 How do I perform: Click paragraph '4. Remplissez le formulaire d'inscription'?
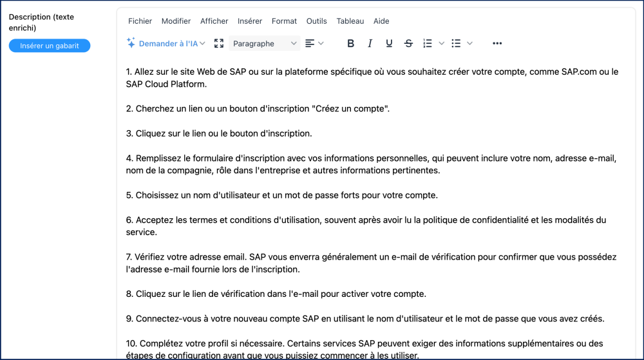click(372, 164)
